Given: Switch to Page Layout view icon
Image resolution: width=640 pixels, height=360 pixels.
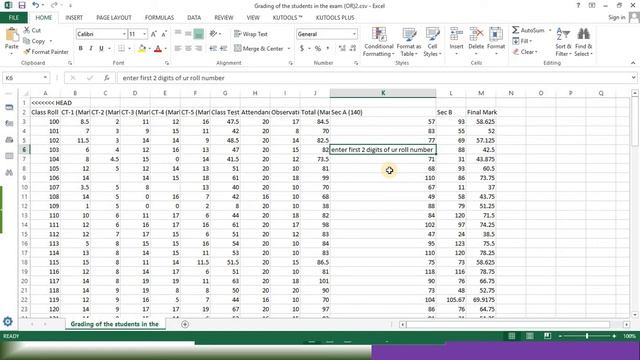Looking at the screenshot, I should click(529, 336).
